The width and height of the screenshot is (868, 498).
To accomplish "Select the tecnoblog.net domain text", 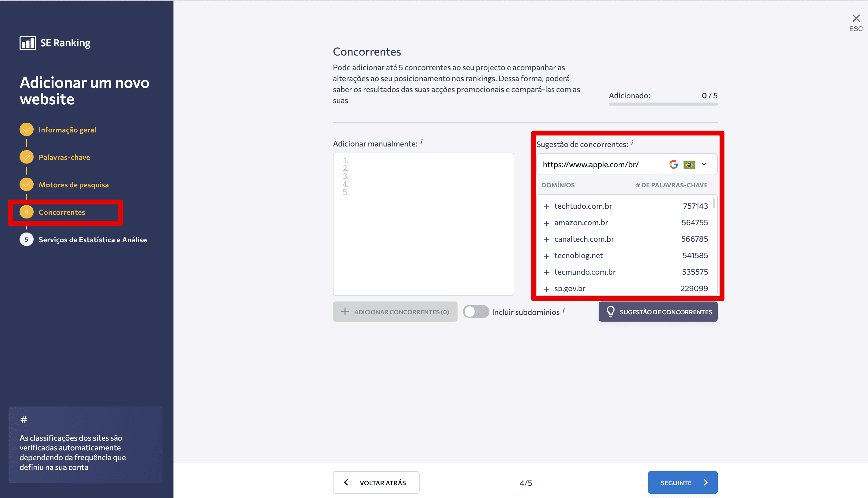I will click(x=578, y=255).
